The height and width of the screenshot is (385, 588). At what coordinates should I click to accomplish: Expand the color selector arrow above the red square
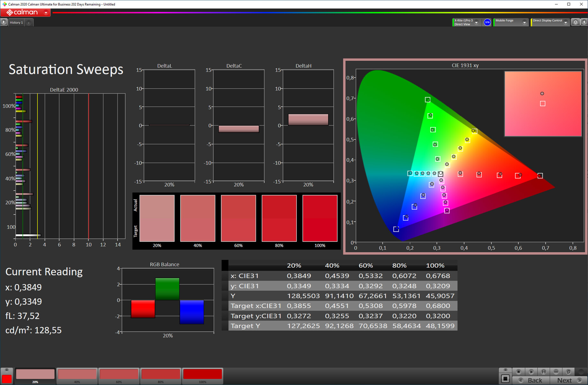(x=7, y=370)
